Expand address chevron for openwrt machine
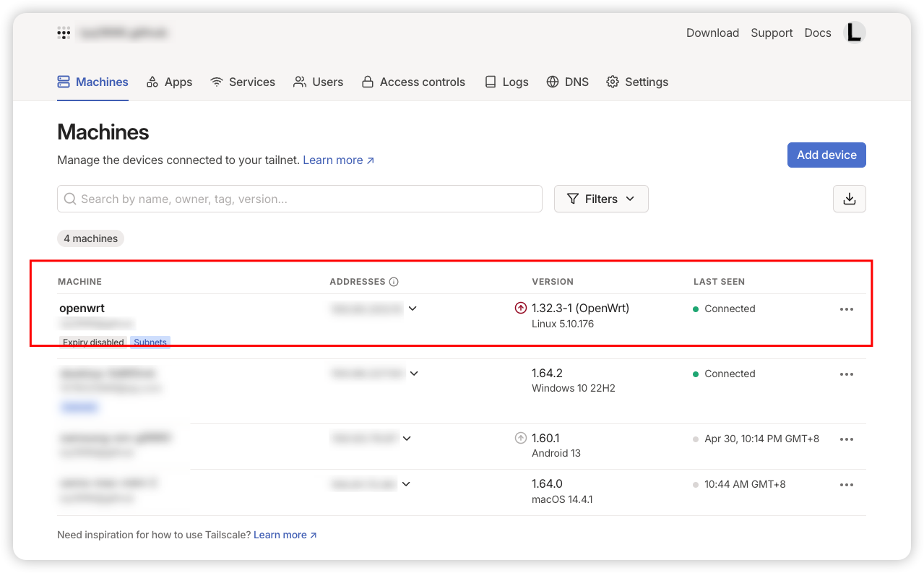Screen dimensions: 924x573 [413, 309]
